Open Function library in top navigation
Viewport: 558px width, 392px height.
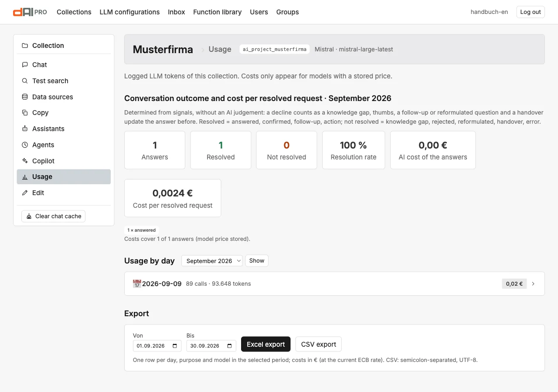218,12
